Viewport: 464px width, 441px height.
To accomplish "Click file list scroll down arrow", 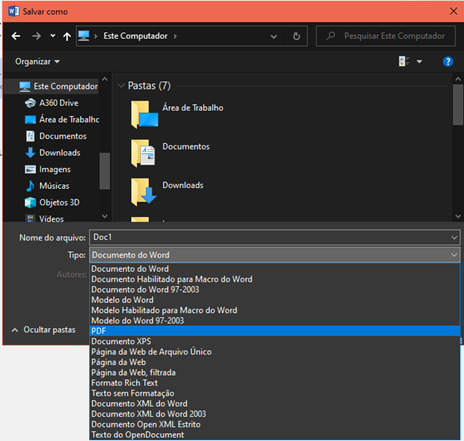I will click(x=458, y=216).
